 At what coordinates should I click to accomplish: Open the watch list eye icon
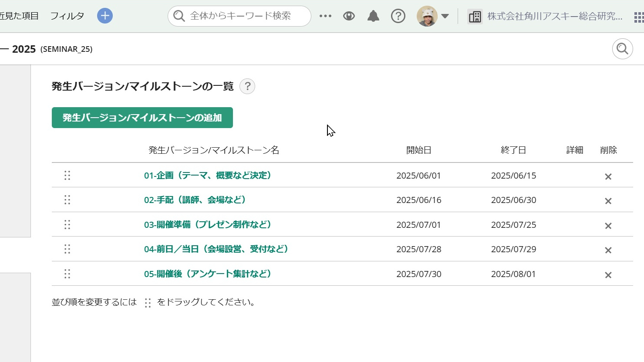coord(349,16)
